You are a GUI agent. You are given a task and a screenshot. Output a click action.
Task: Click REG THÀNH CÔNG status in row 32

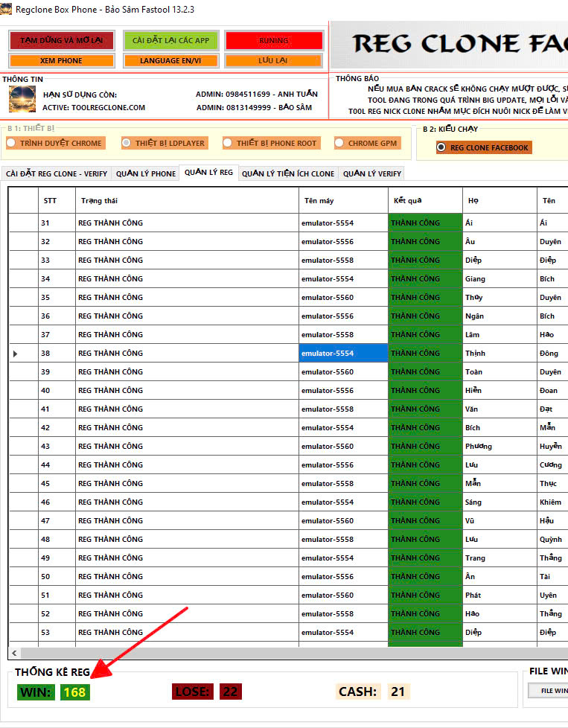(x=187, y=241)
